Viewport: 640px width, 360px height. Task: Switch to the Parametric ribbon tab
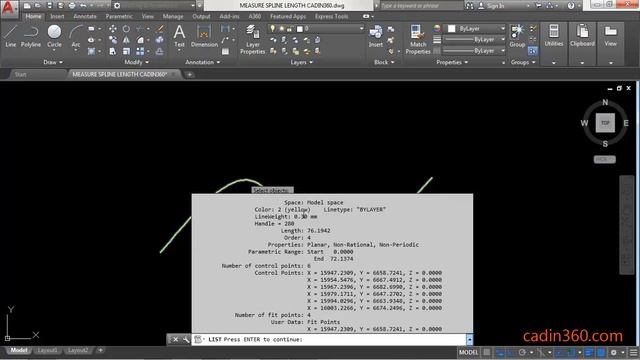(119, 16)
